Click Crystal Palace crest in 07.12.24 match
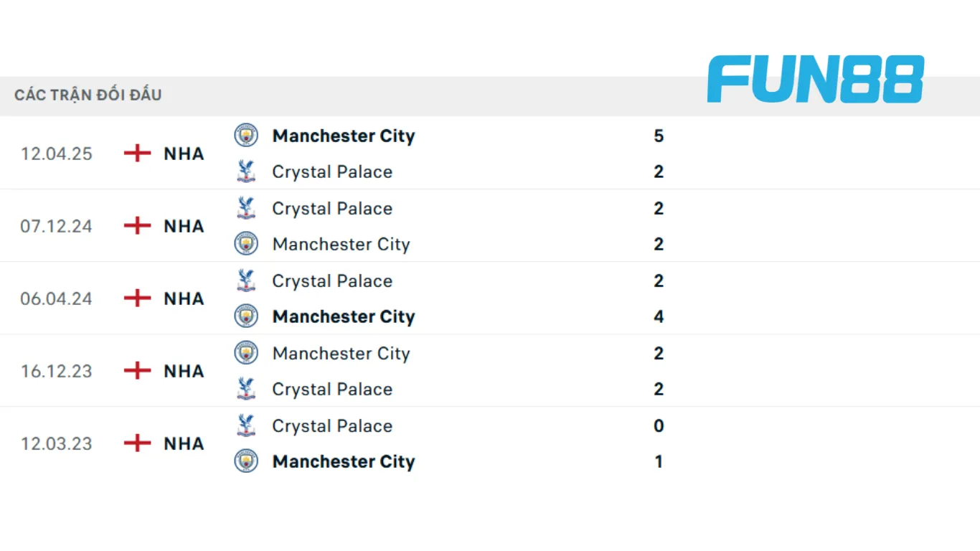The height and width of the screenshot is (551, 980). pyautogui.click(x=246, y=208)
